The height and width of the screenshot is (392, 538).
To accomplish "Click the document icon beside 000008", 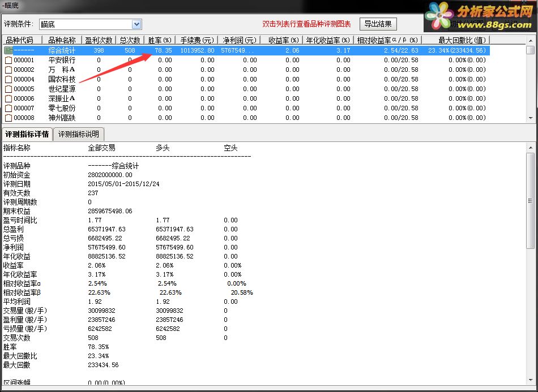I will click(x=8, y=118).
